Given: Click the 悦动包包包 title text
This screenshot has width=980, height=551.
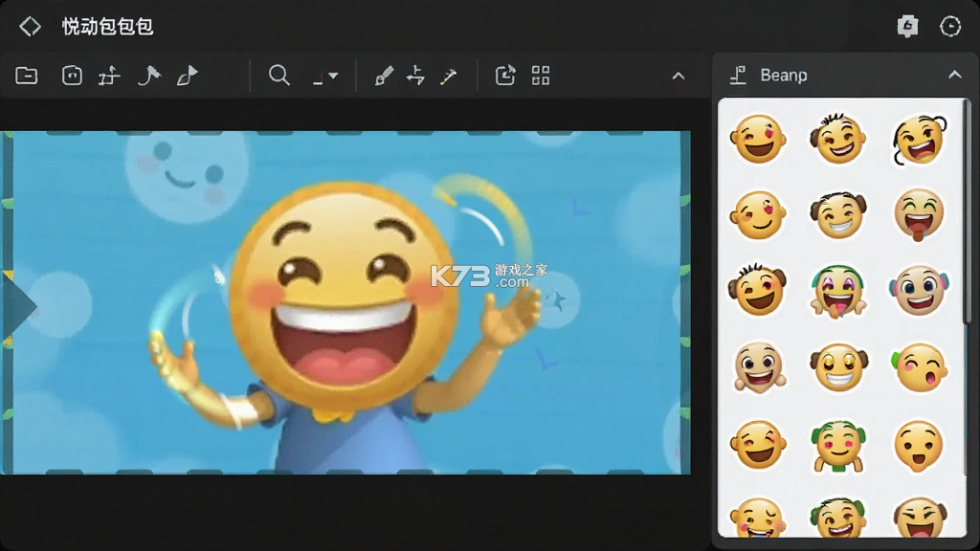Looking at the screenshot, I should click(x=107, y=26).
